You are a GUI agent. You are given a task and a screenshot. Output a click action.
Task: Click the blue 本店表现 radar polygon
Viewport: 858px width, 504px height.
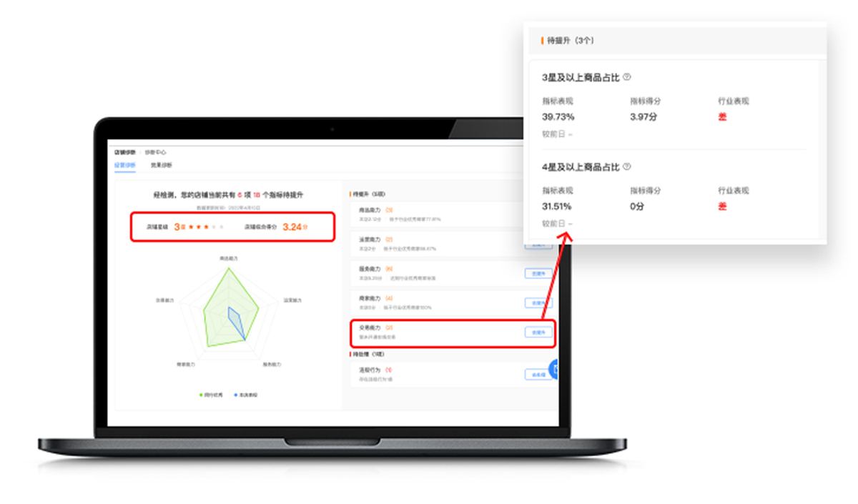click(238, 323)
